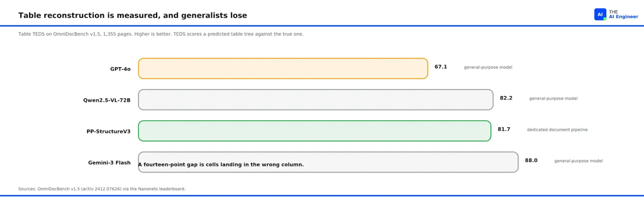Click the Gemini-3 Flash label
The width and height of the screenshot is (644, 202).
coord(109,163)
